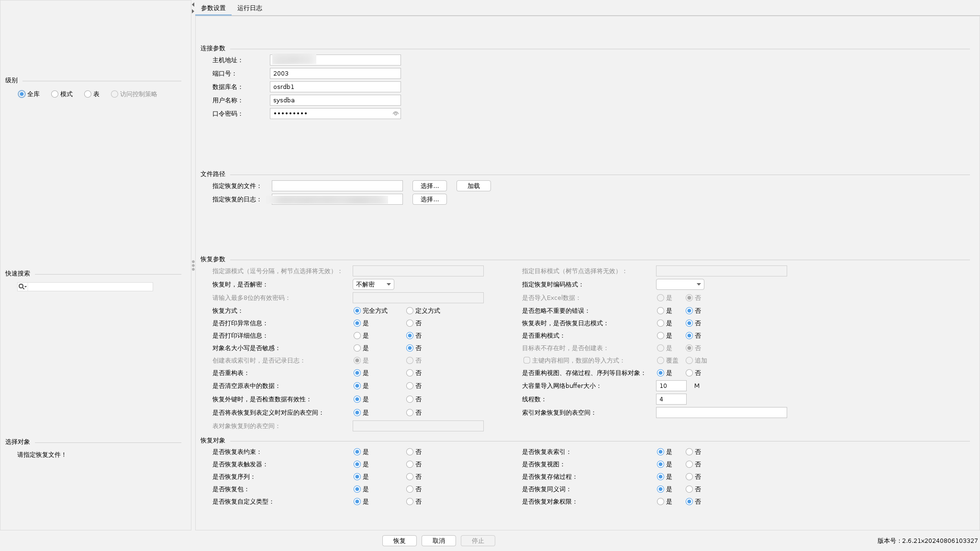This screenshot has width=980, height=551.
Task: Switch to the 运行日志 tab
Action: pos(249,8)
